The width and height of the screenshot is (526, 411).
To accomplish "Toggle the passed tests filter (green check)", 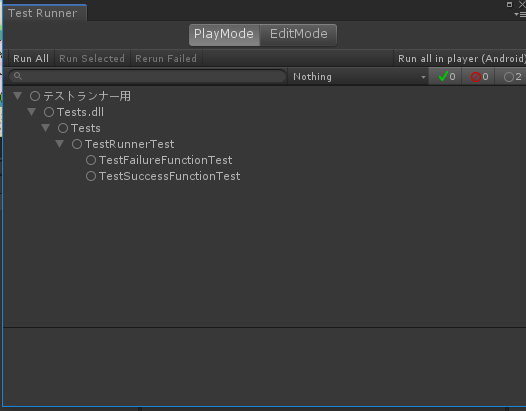I will 445,77.
